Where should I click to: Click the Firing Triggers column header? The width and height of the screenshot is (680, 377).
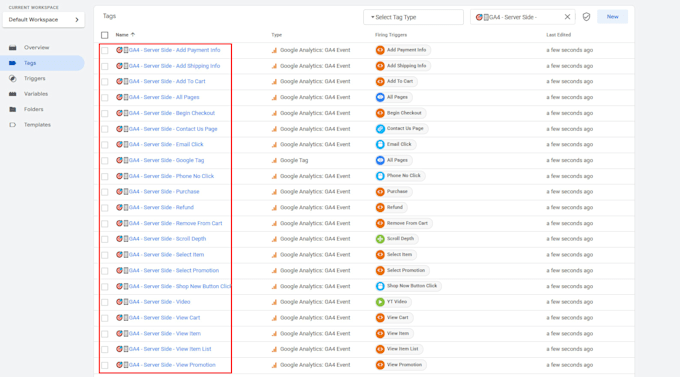(x=391, y=35)
